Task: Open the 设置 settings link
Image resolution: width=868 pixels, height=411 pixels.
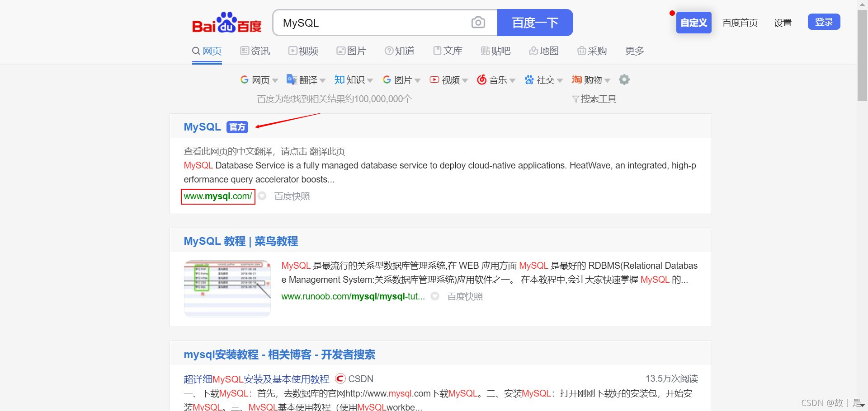Action: pos(783,23)
